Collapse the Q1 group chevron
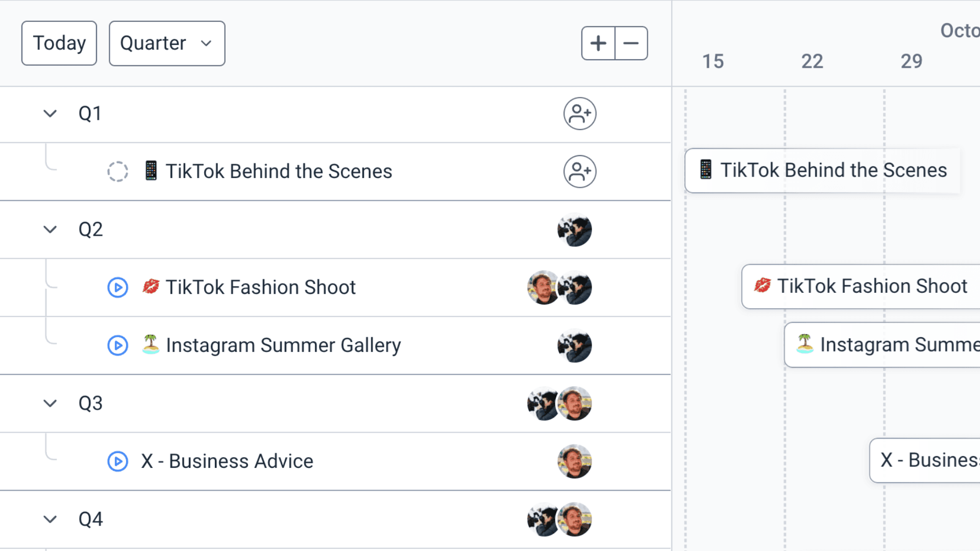 pyautogui.click(x=50, y=113)
